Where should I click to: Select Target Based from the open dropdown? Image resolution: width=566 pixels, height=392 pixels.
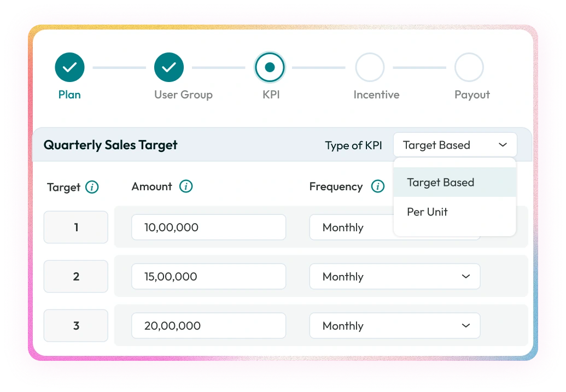pyautogui.click(x=441, y=182)
